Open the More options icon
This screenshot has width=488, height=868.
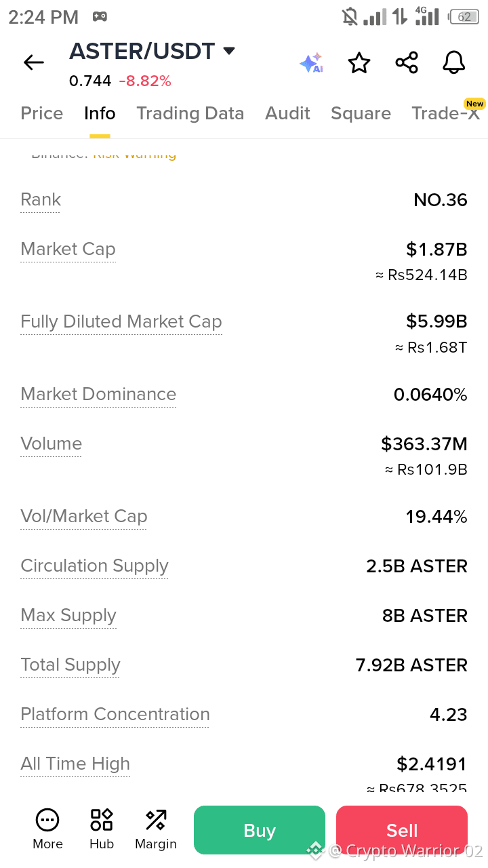[x=47, y=829]
